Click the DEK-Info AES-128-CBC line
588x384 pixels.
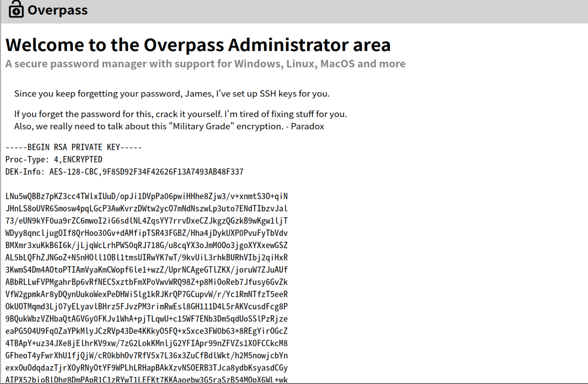(124, 172)
